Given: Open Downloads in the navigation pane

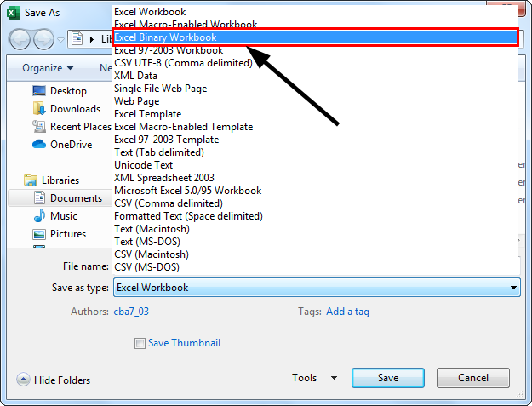Looking at the screenshot, I should 75,109.
